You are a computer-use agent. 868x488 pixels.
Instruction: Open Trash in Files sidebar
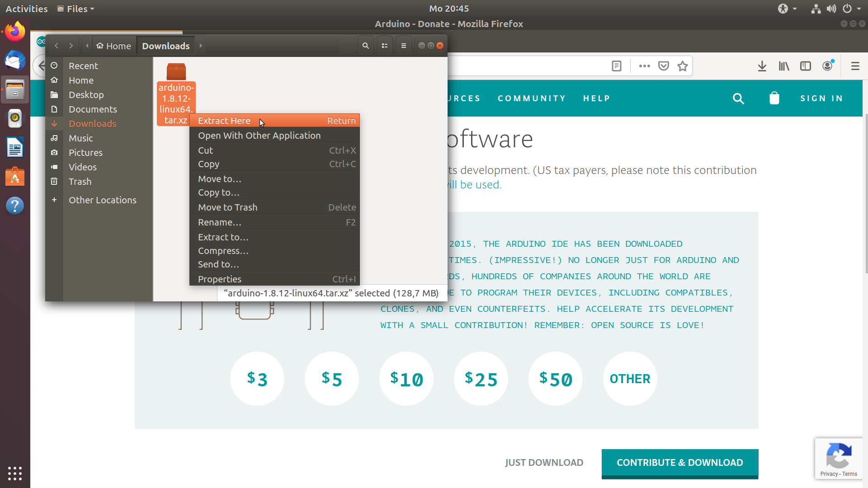[x=99, y=182]
